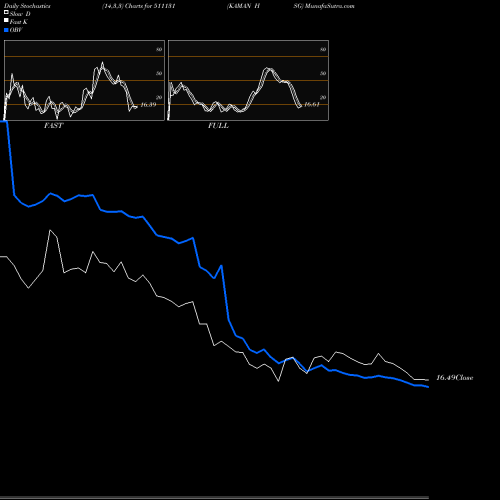This screenshot has width=500, height=500.
Task: Click the 50 level label in FAST chart
Action: (x=159, y=74)
